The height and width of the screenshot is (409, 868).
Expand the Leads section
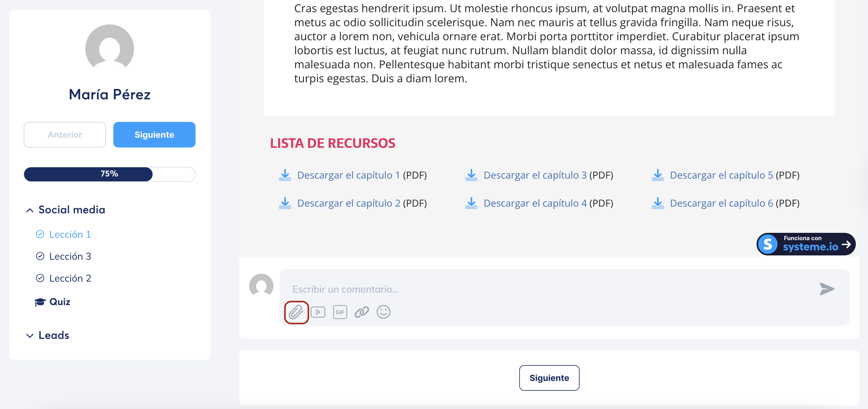(30, 336)
